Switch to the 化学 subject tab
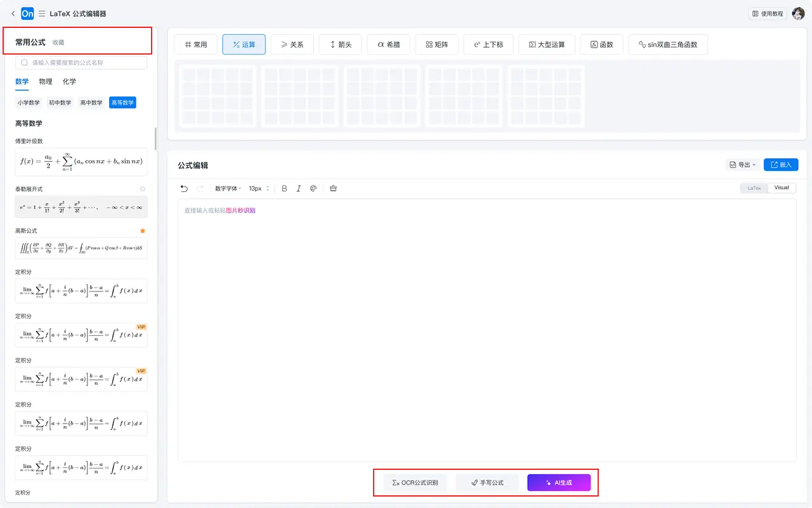The width and height of the screenshot is (812, 508). (69, 81)
